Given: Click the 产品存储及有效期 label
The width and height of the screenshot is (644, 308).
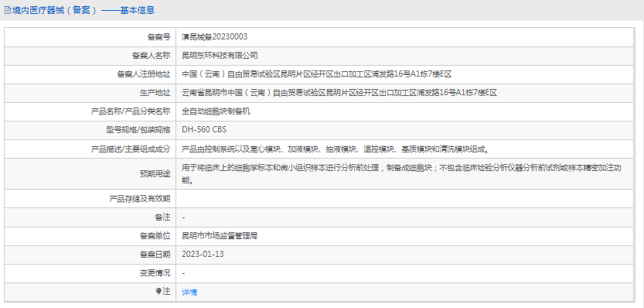Looking at the screenshot, I should (x=140, y=199).
